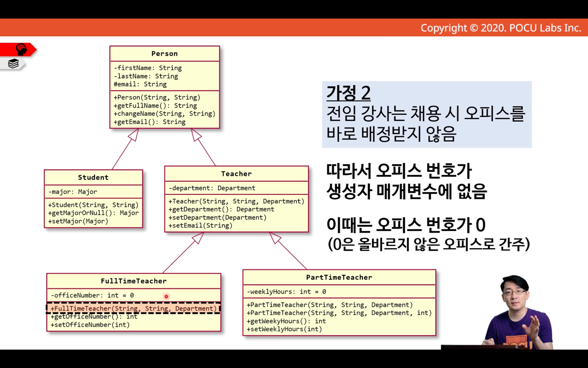588x368 pixels.
Task: Click the instructor video thumbnail
Action: coord(517,312)
